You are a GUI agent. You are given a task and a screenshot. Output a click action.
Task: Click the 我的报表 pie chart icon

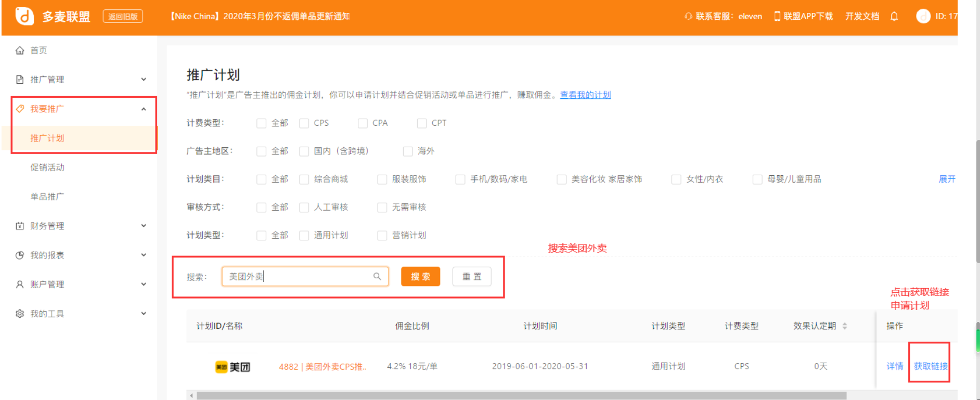(20, 255)
